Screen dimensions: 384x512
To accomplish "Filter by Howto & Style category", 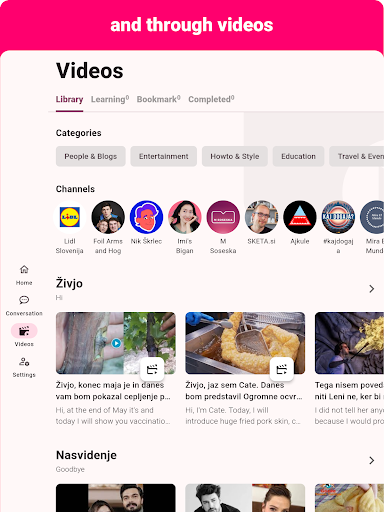I will pyautogui.click(x=235, y=156).
